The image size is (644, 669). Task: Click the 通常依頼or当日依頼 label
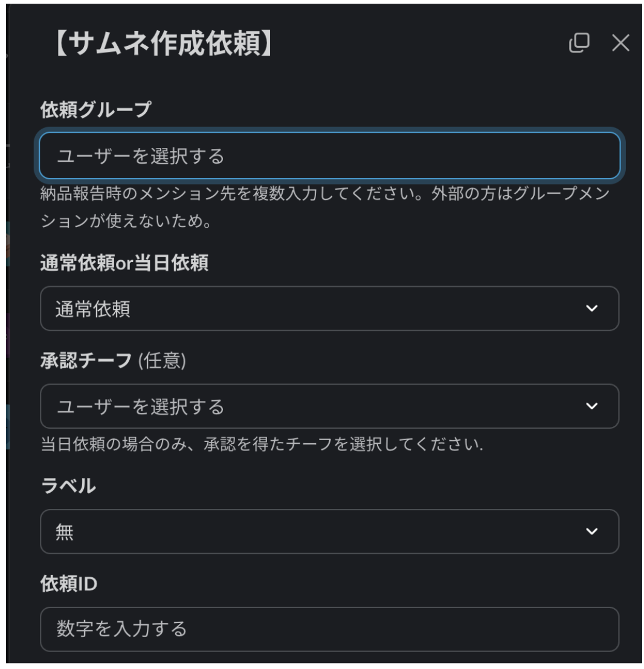(x=124, y=263)
